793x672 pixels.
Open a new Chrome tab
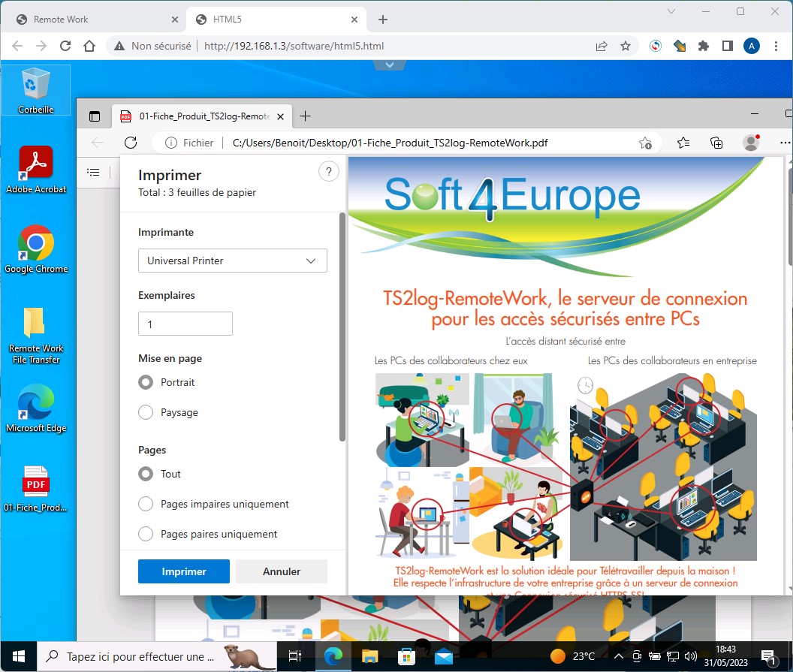pyautogui.click(x=383, y=20)
